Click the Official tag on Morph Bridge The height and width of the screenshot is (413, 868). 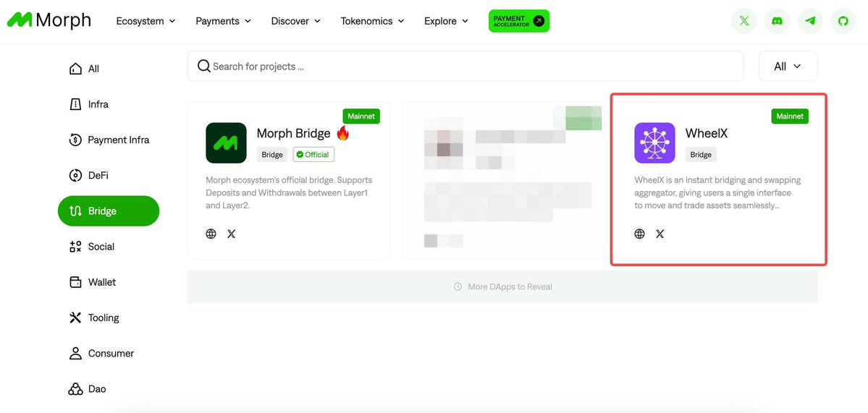click(313, 155)
